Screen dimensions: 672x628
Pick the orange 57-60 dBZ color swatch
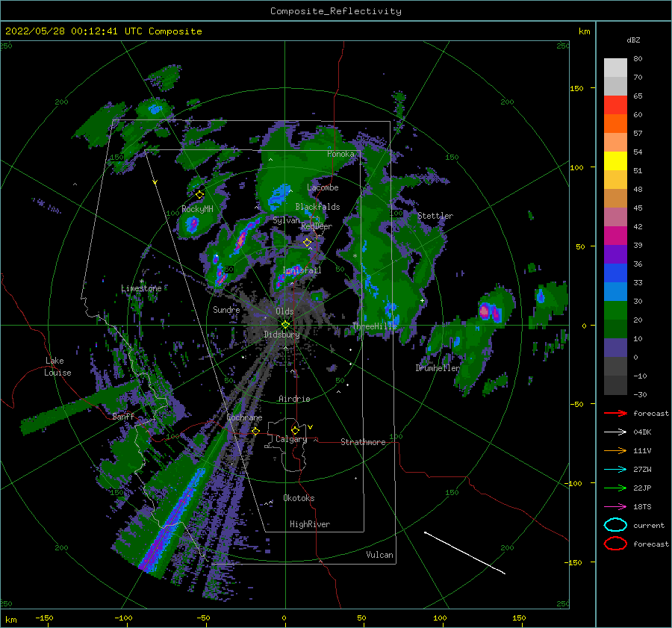[615, 124]
